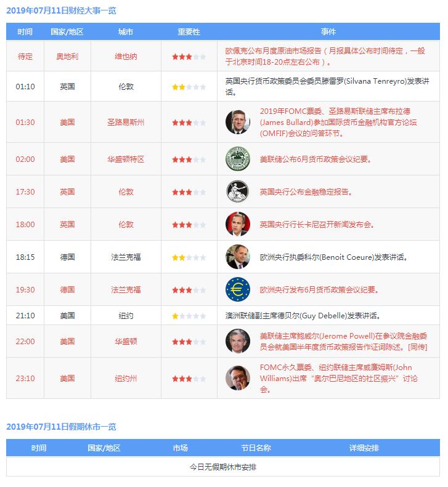Click the 22:00 time cell
The image size is (448, 487).
pos(25,341)
